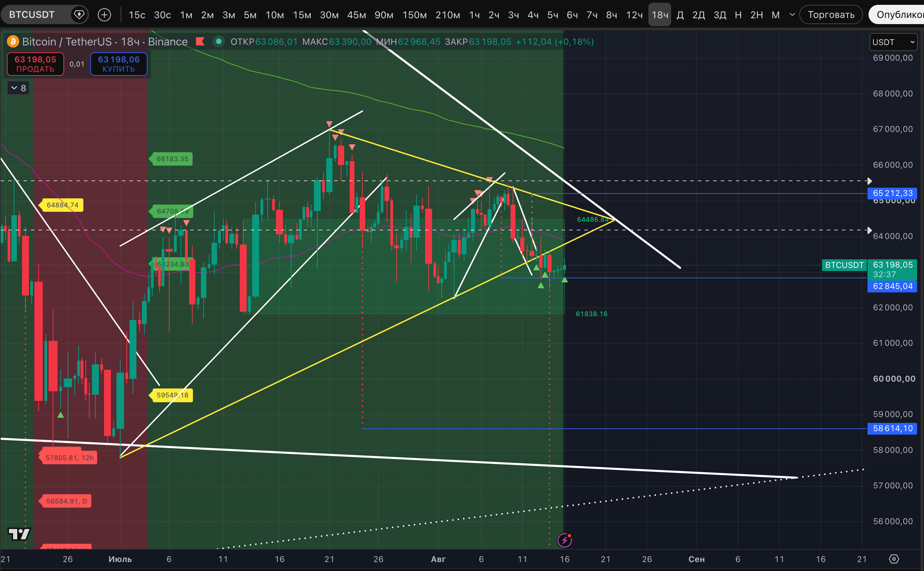Click the 66183.35 green level label
Screen dimensions: 924x571
click(x=171, y=159)
